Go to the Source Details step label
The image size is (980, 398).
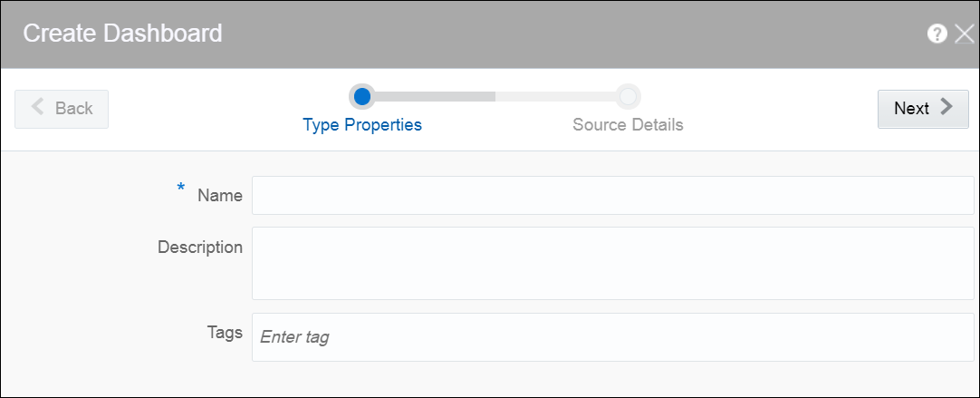(x=628, y=124)
